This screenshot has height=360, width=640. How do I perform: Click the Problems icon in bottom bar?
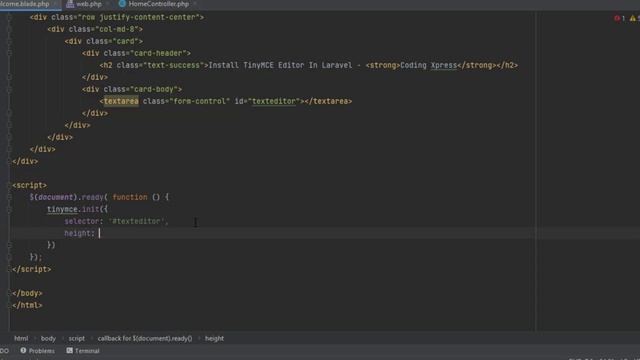tap(23, 351)
